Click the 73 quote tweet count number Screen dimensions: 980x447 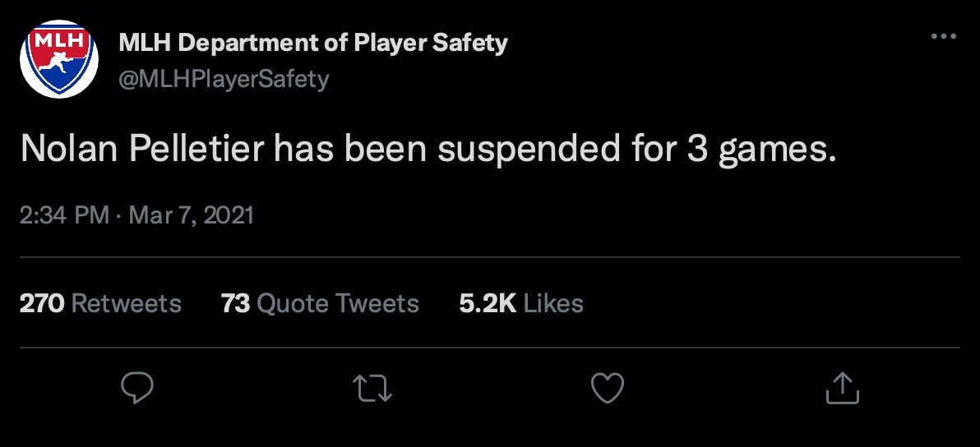click(x=235, y=303)
